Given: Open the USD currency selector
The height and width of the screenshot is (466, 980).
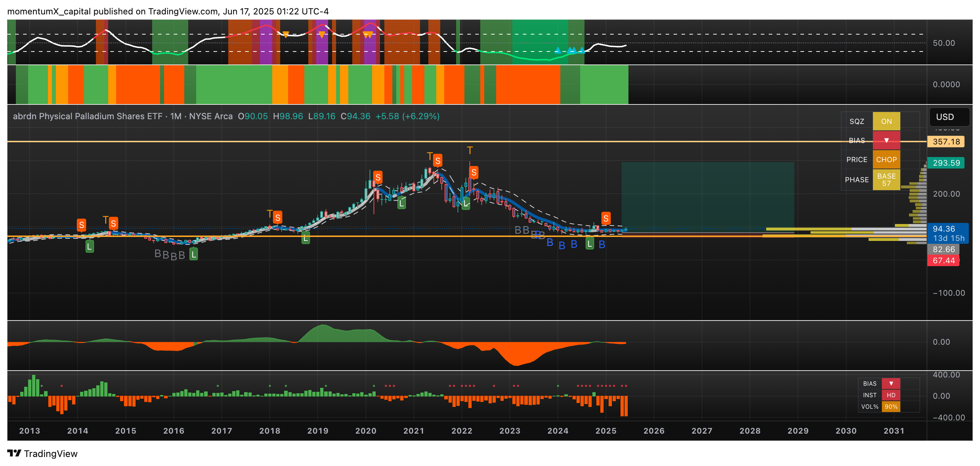Looking at the screenshot, I should 949,117.
